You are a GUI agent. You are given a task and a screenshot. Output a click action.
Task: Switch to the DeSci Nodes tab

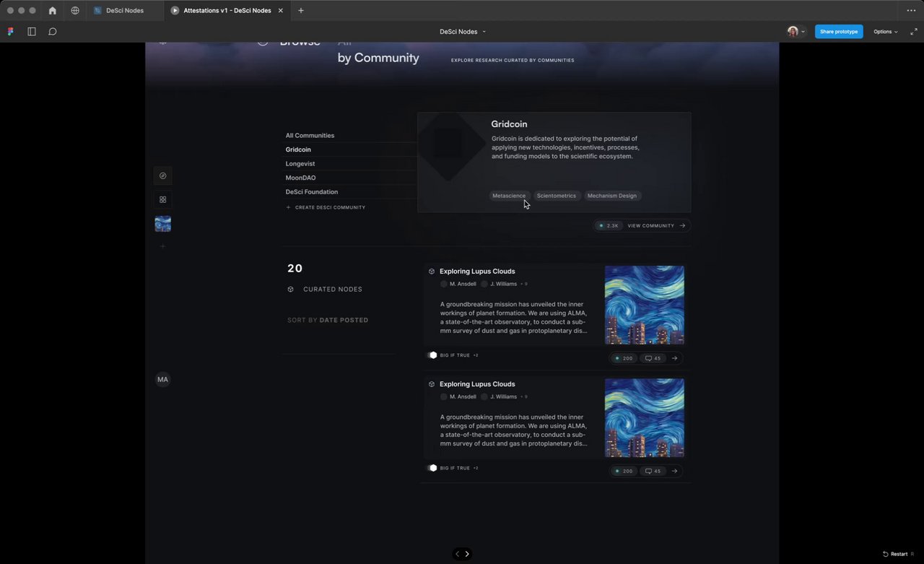coord(124,11)
